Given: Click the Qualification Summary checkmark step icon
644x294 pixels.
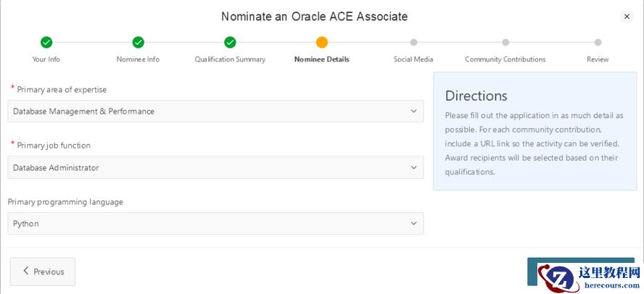Looking at the screenshot, I should click(230, 43).
